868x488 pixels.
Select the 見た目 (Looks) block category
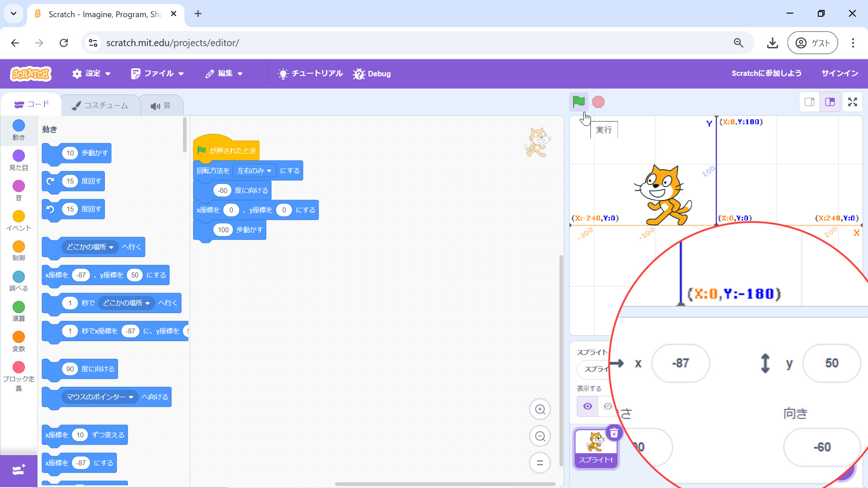tap(19, 160)
